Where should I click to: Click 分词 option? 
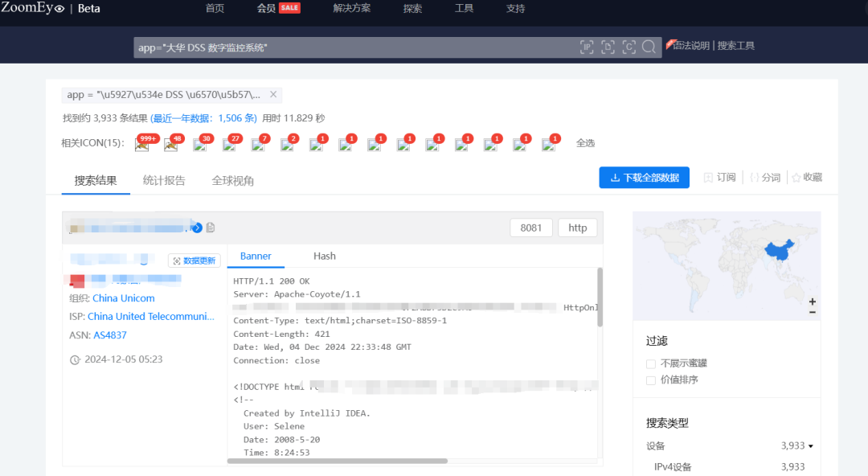click(x=765, y=178)
